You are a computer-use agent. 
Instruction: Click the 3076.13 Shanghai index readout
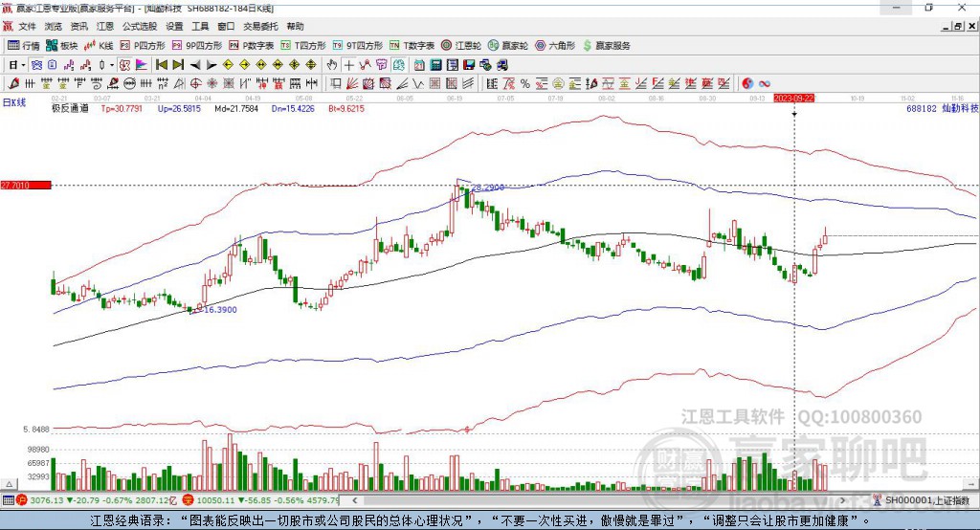pyautogui.click(x=46, y=500)
